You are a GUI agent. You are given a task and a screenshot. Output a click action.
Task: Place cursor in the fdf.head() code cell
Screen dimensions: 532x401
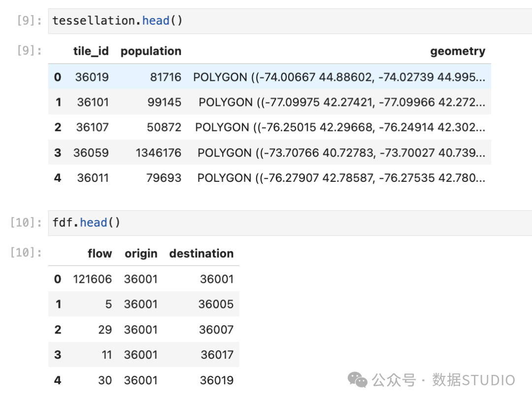tap(290, 223)
